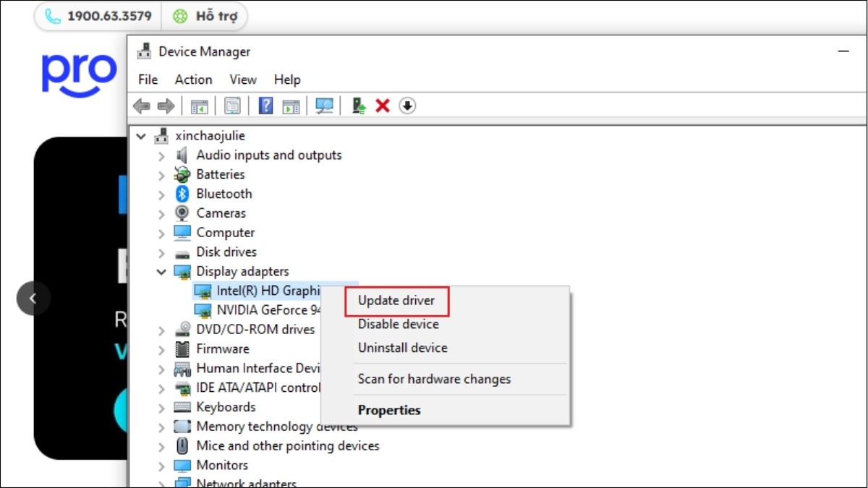Click the Scan for hardware changes monitor icon

click(324, 106)
